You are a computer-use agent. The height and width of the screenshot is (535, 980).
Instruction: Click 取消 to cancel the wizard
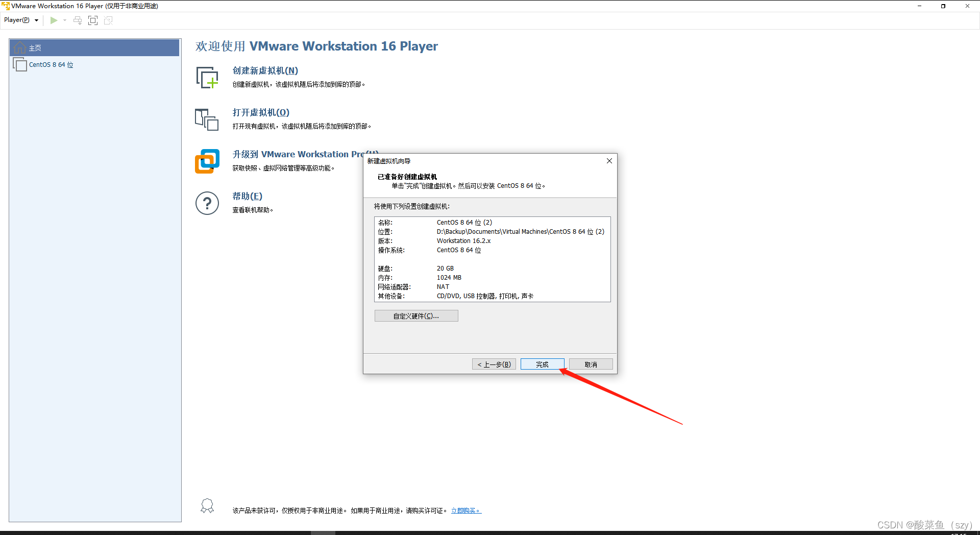[x=591, y=364]
